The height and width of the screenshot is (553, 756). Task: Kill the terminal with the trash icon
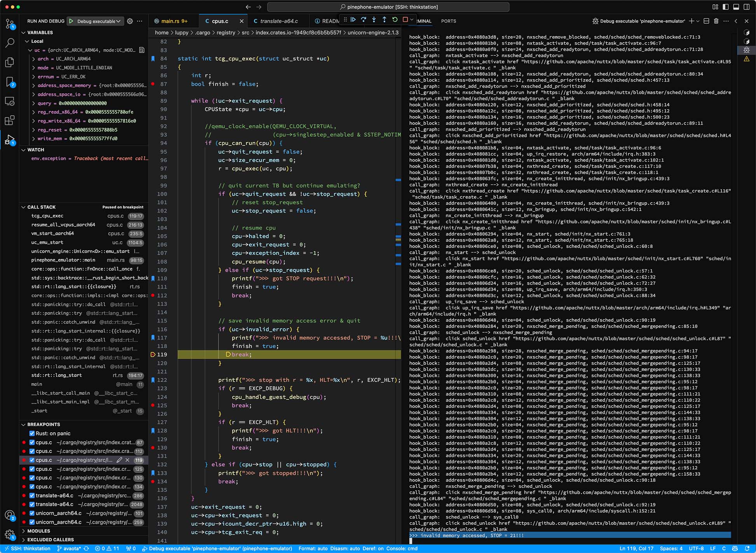[x=716, y=21]
